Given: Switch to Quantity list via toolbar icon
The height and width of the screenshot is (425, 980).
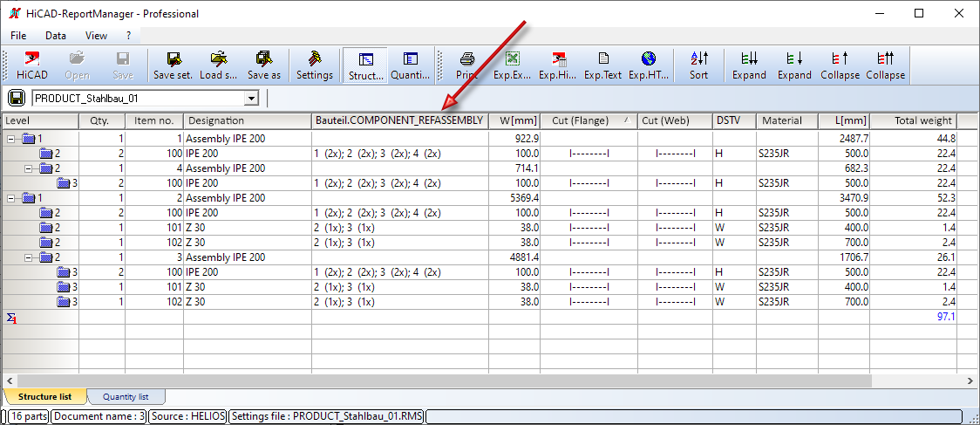Looking at the screenshot, I should tap(411, 65).
